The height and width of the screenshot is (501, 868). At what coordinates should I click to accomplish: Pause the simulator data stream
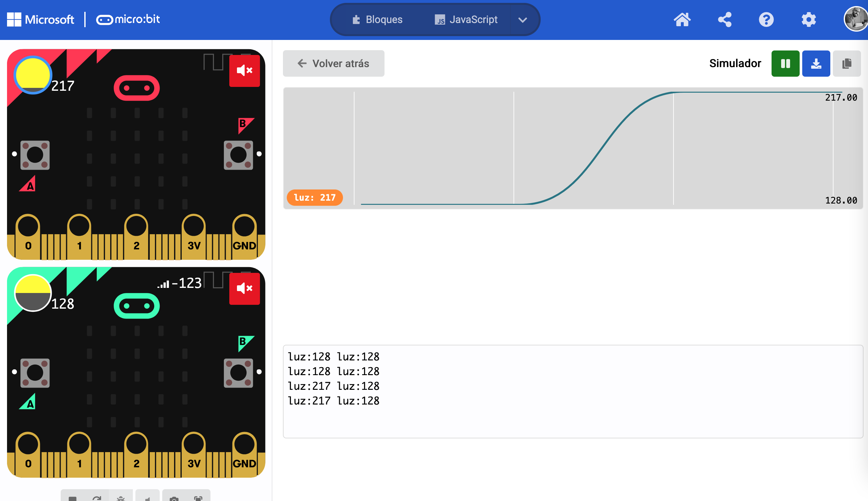point(785,64)
